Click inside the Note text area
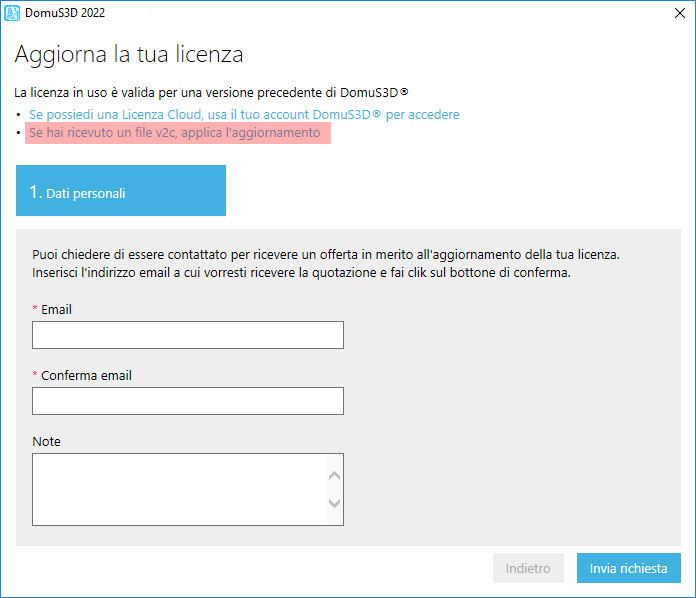Image resolution: width=696 pixels, height=598 pixels. (x=179, y=489)
